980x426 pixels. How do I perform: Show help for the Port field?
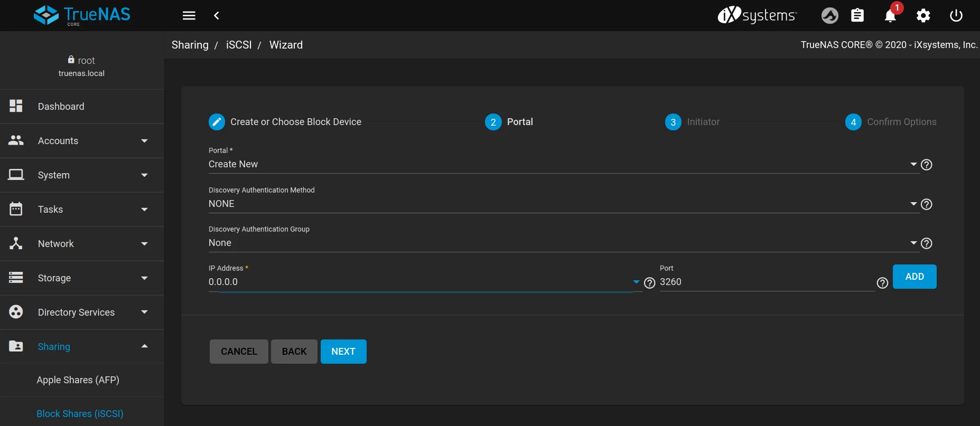tap(882, 283)
